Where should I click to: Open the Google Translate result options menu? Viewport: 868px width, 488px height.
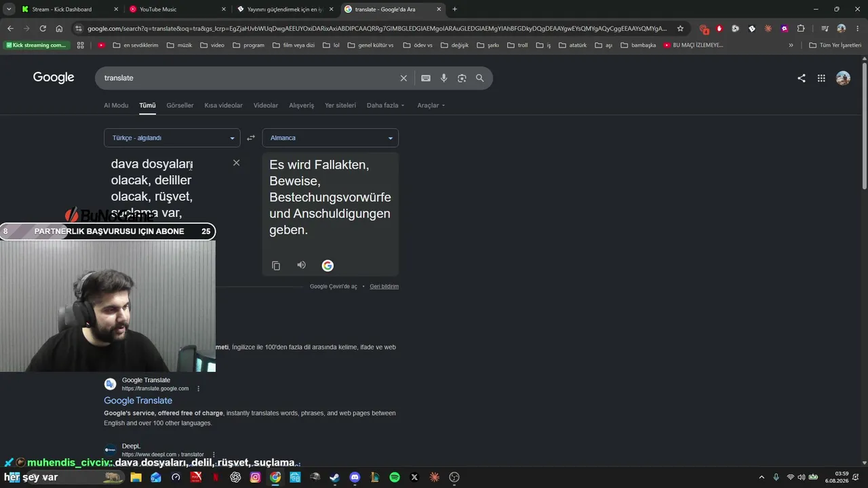[x=199, y=388]
